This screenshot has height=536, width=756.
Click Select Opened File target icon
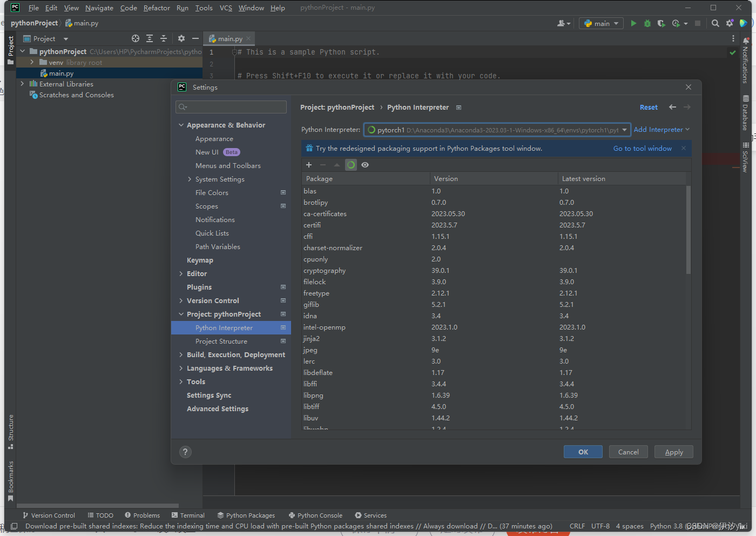tap(136, 38)
